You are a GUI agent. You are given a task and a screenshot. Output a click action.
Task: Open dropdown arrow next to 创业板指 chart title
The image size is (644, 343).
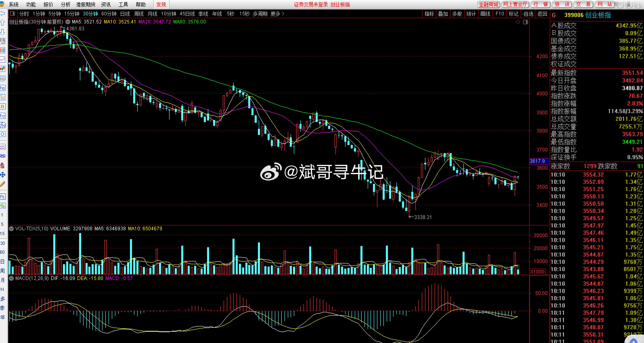point(67,22)
